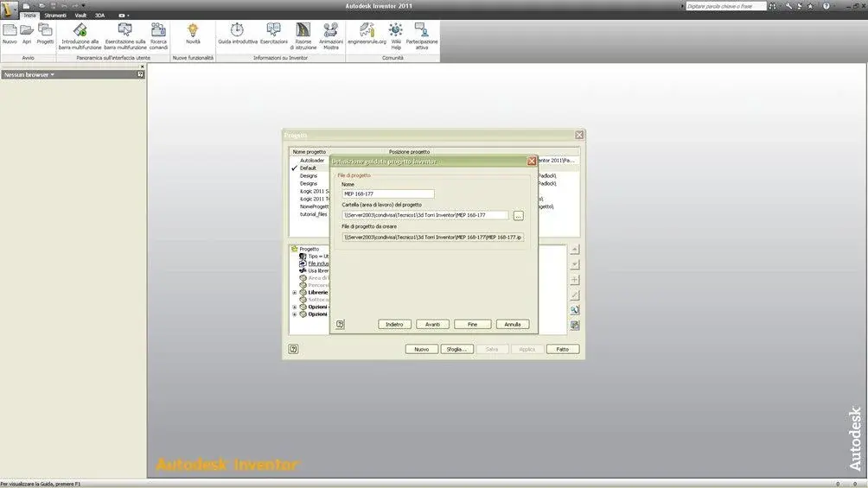Click the Avanti button
This screenshot has width=868, height=488.
pos(432,324)
